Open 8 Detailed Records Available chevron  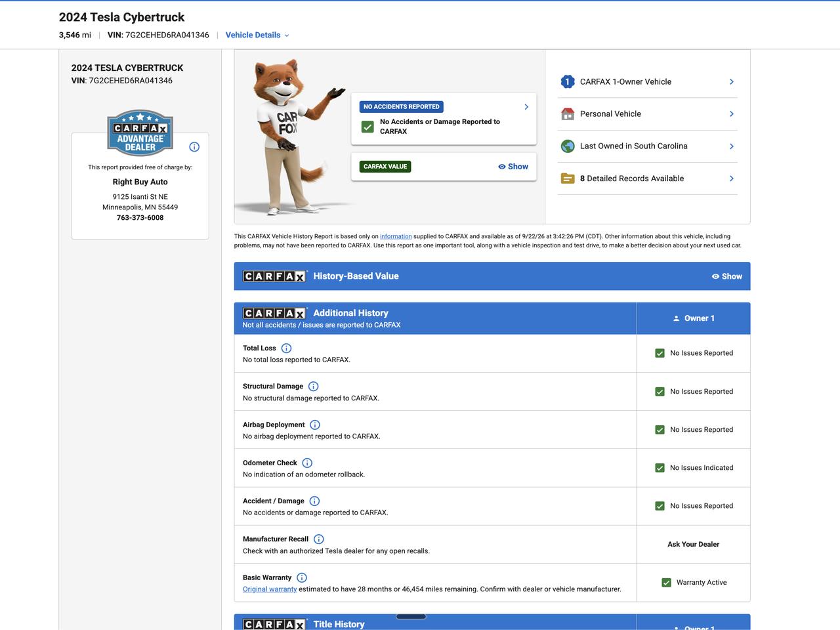coord(732,178)
